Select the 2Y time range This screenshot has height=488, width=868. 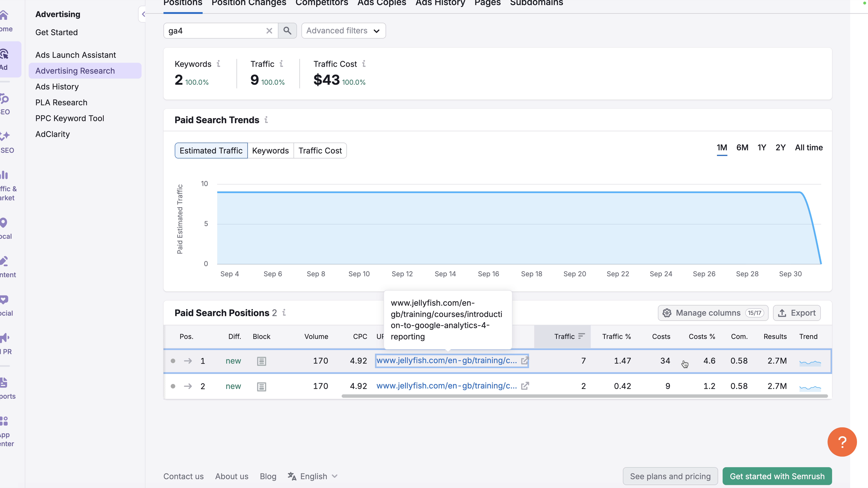(781, 148)
